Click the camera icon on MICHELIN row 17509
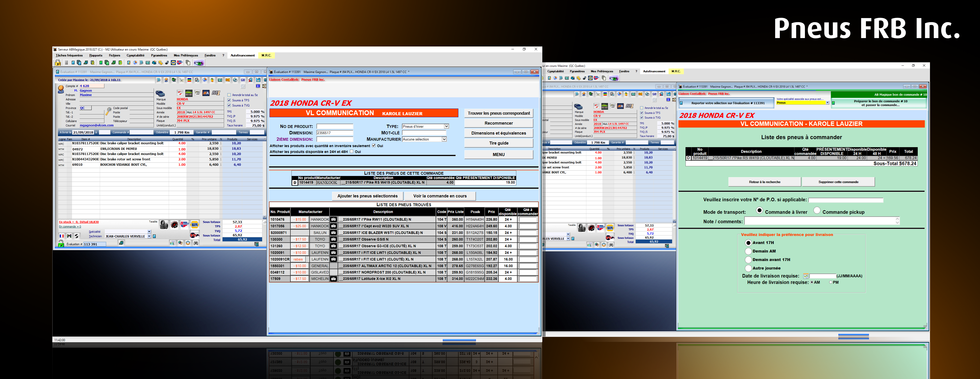The width and height of the screenshot is (980, 379). [334, 279]
